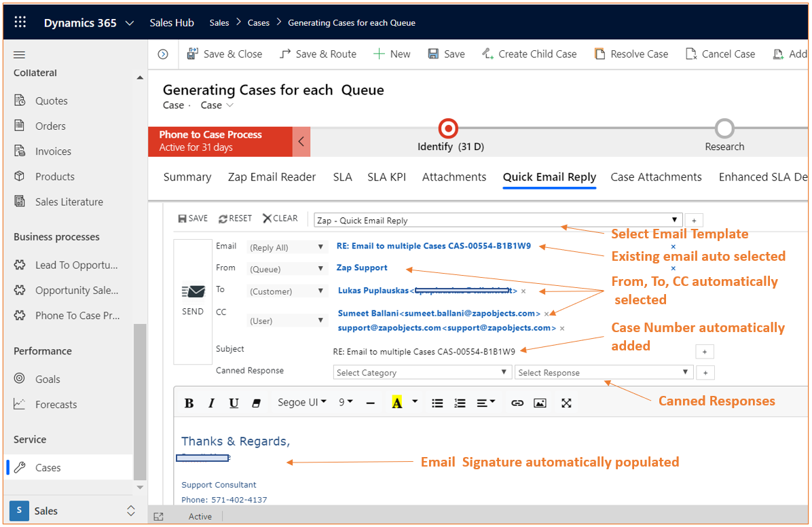
Task: Switch to the Summary tab
Action: (x=187, y=177)
